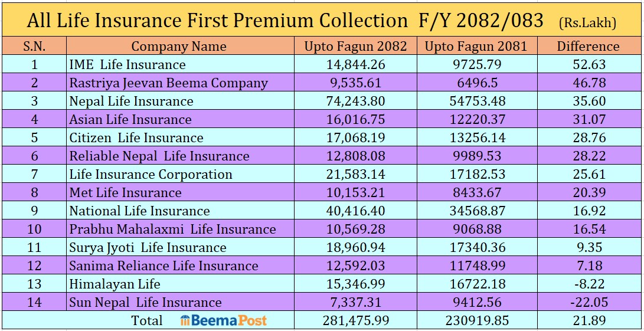
Task: Click the -22.05 difference for Sun Nepal
Action: (x=588, y=302)
